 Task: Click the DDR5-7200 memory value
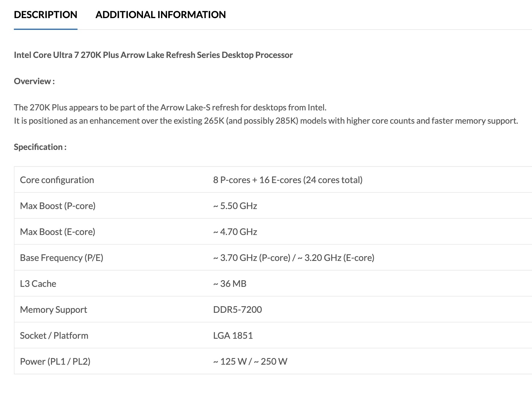tap(237, 309)
